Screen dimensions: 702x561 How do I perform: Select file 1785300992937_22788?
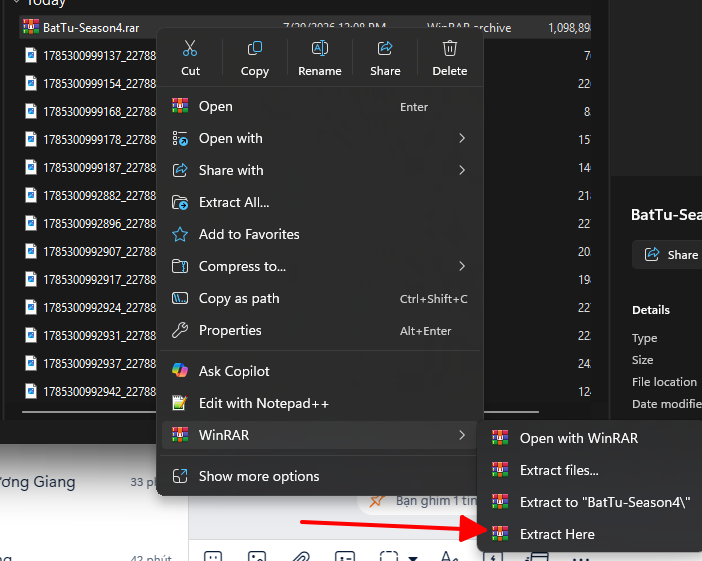click(x=99, y=364)
